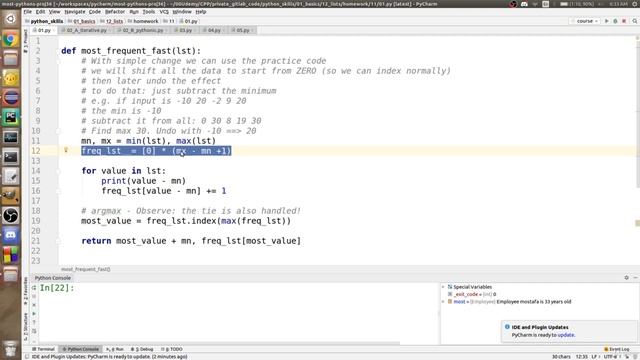Close the 01.py editor tab
This screenshot has width=640, height=360.
[54, 31]
